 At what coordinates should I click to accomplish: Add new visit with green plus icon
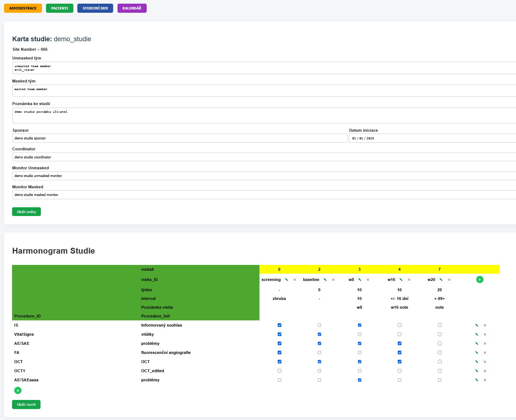coord(480,280)
